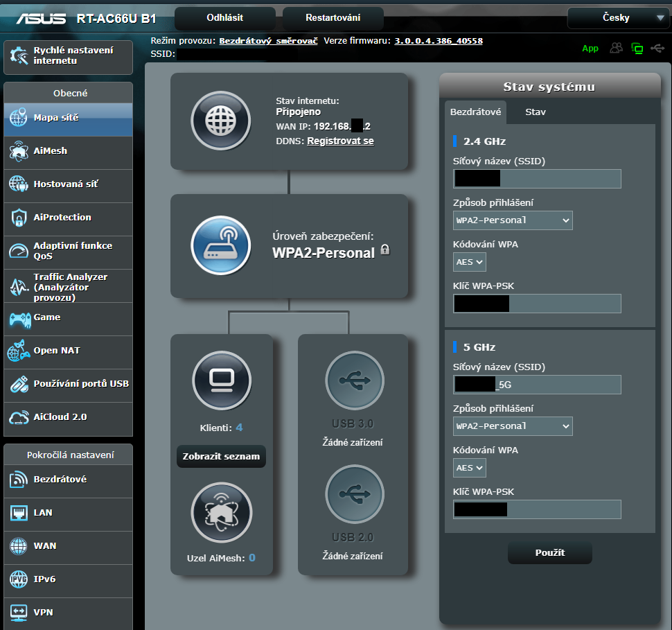Click the AiMesh node house icon
672x630 pixels.
click(220, 512)
